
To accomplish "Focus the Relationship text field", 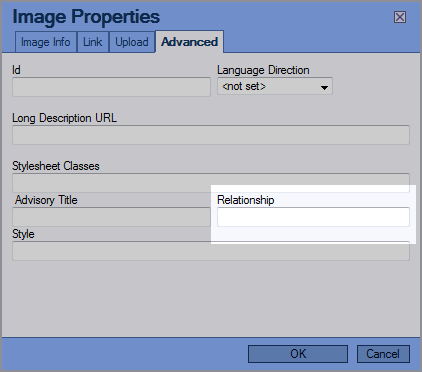I will [x=313, y=217].
